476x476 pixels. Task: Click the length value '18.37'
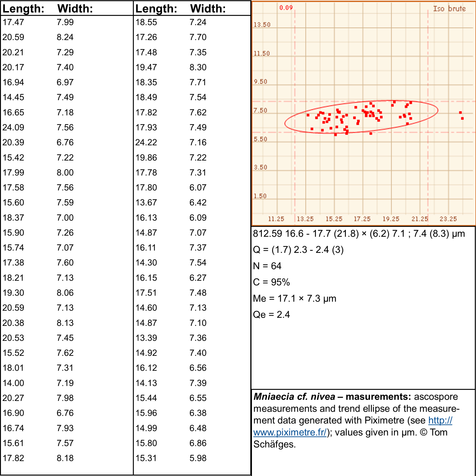(x=13, y=218)
